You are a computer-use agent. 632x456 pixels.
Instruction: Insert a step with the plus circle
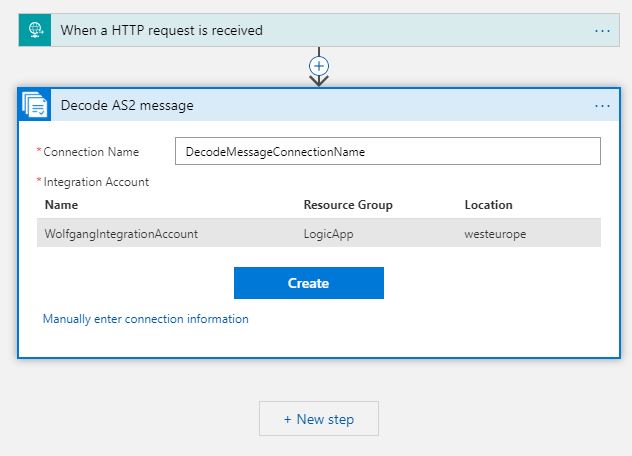(x=319, y=66)
